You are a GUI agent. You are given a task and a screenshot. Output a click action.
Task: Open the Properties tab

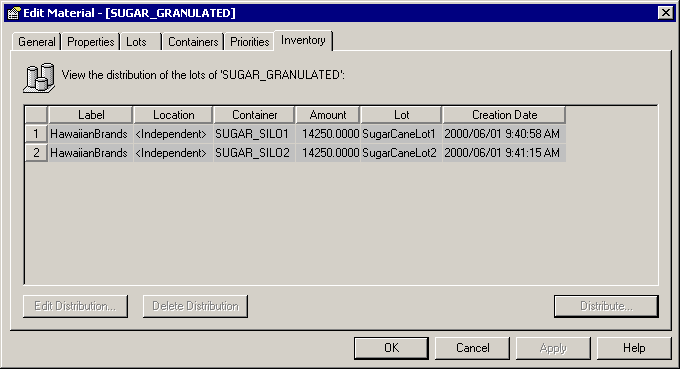pos(91,42)
